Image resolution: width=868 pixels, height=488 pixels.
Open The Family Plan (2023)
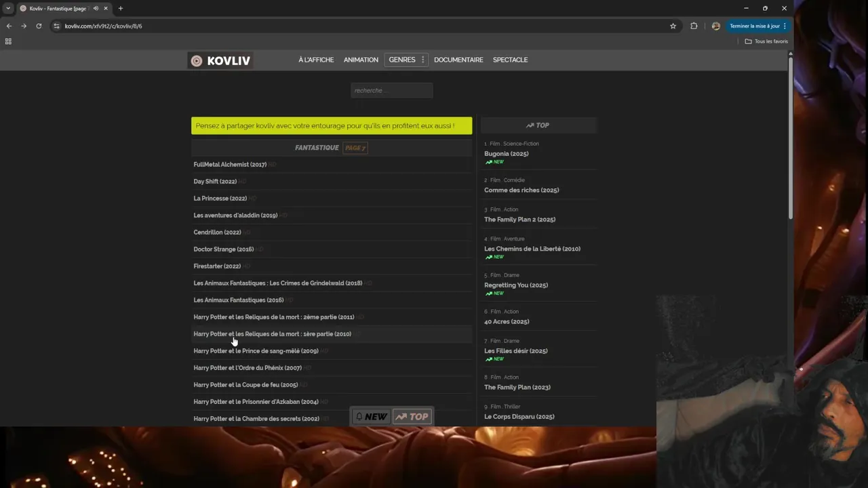pyautogui.click(x=517, y=388)
